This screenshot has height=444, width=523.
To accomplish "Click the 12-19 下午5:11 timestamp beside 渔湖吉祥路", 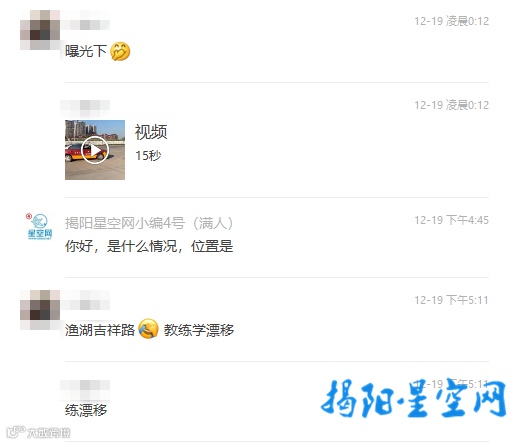I will click(x=451, y=300).
